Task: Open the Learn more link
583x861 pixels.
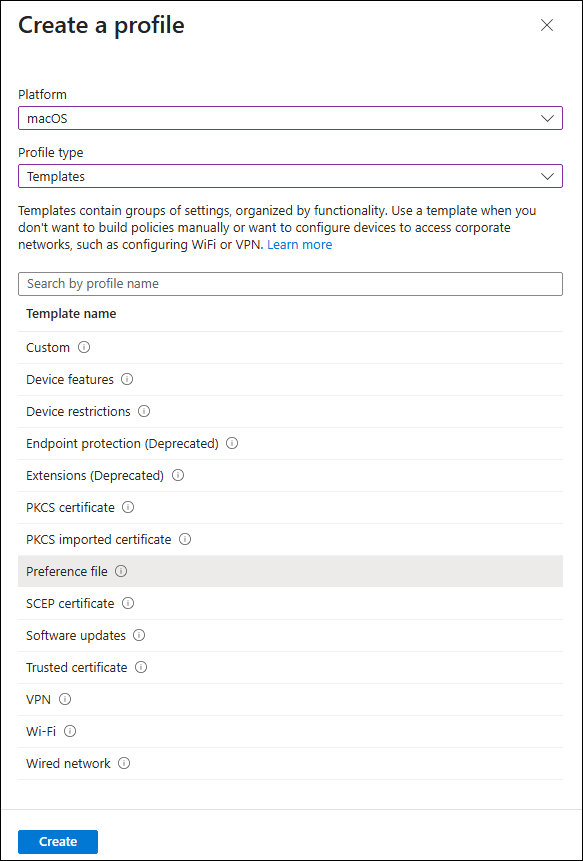Action: 299,245
